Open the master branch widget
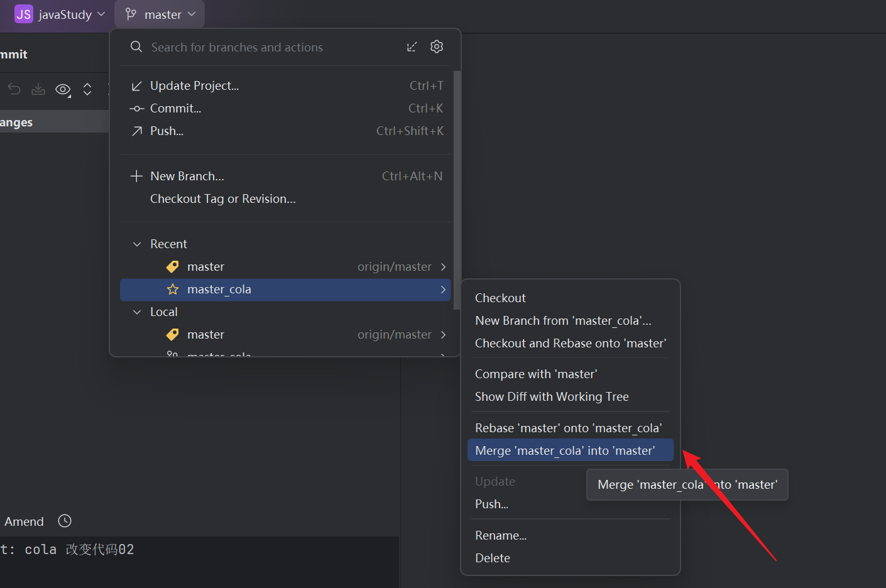 160,14
